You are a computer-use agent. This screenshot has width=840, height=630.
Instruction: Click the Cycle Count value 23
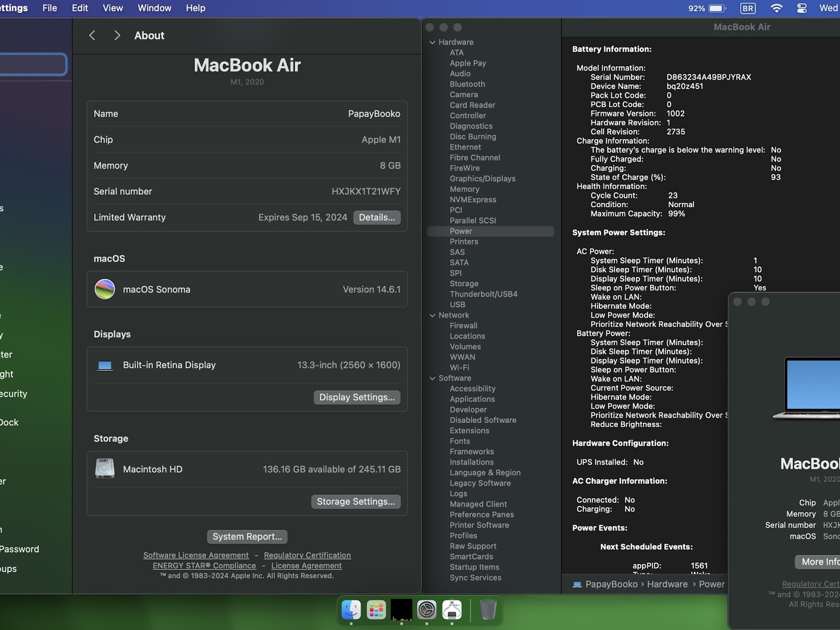pos(673,196)
